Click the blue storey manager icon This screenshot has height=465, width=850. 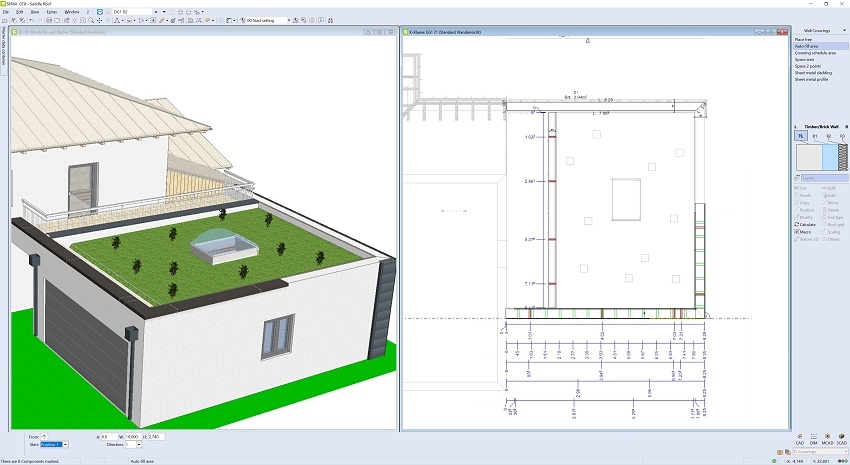[100, 11]
